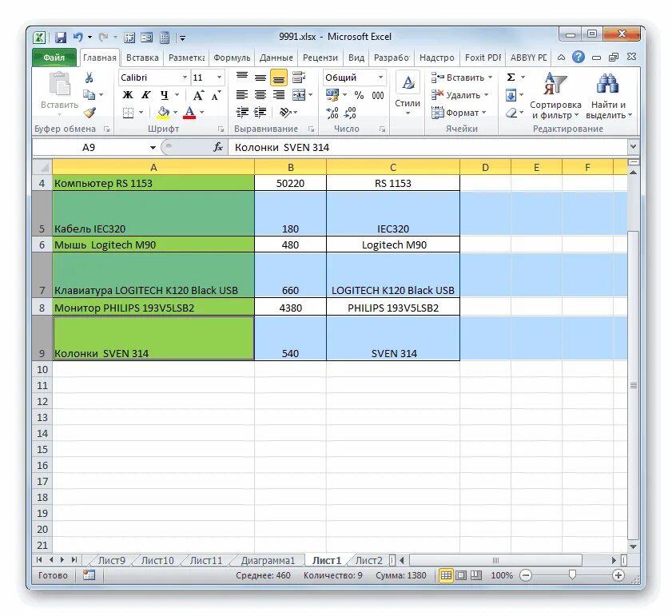Click Merge and Center icon
Viewport: 672px width, 616px height.
[x=299, y=95]
